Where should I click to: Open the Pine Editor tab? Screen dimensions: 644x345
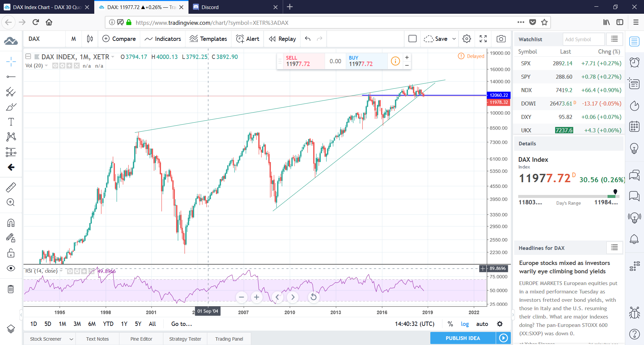141,339
